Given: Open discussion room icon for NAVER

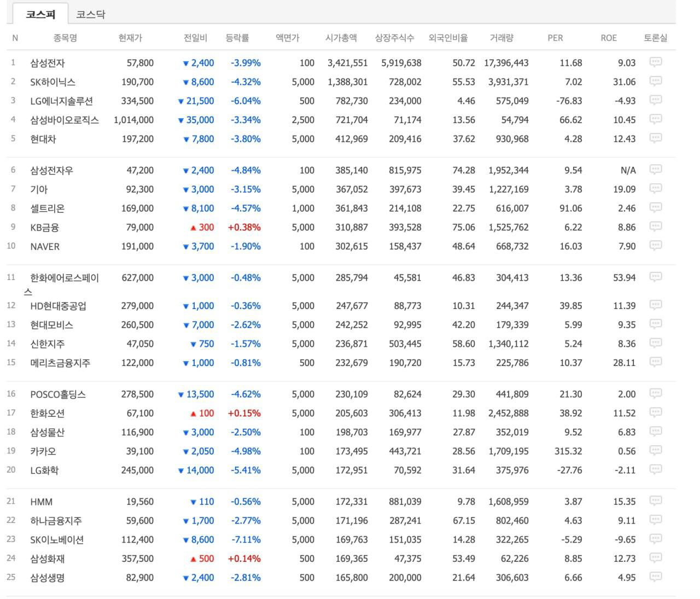Looking at the screenshot, I should click(655, 246).
